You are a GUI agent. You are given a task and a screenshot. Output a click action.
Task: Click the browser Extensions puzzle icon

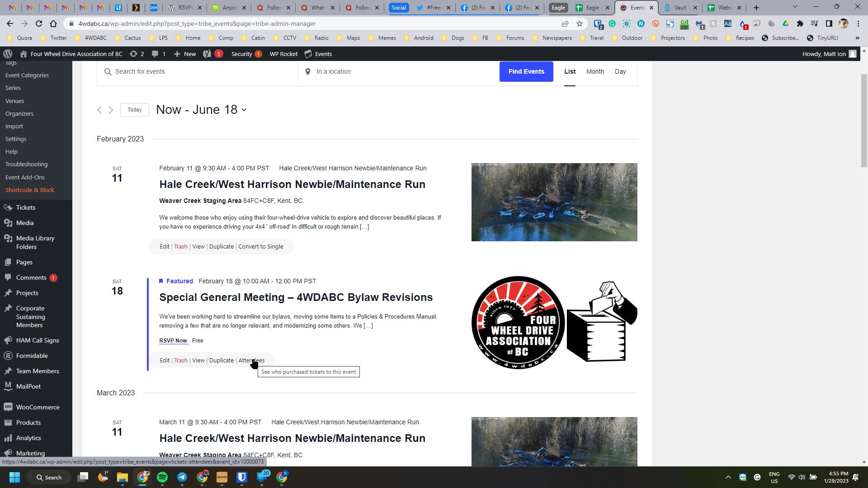800,24
